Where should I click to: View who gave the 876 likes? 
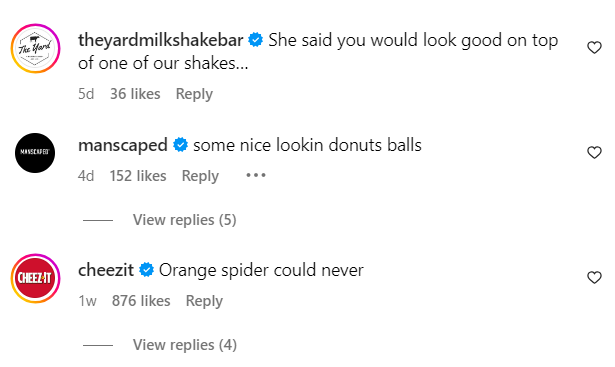(x=141, y=301)
